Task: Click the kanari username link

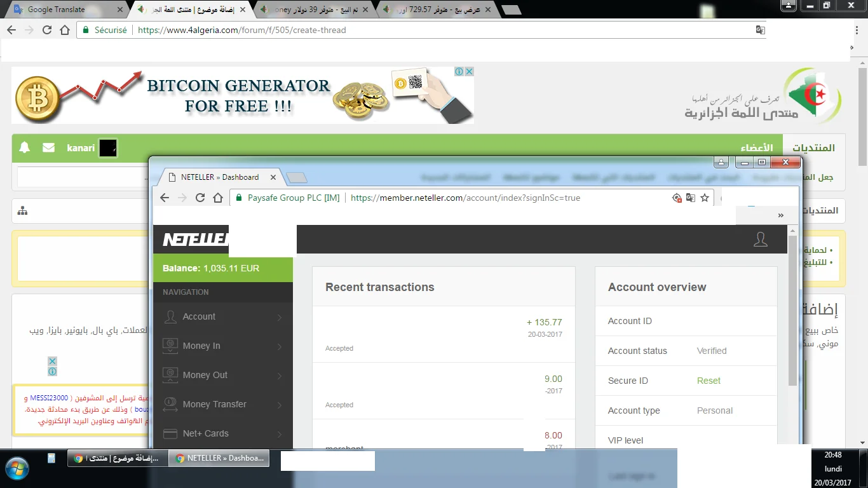Action: [81, 148]
